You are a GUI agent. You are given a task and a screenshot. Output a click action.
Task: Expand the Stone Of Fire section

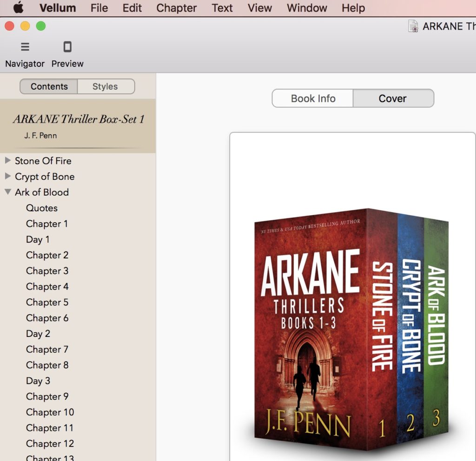tap(8, 161)
